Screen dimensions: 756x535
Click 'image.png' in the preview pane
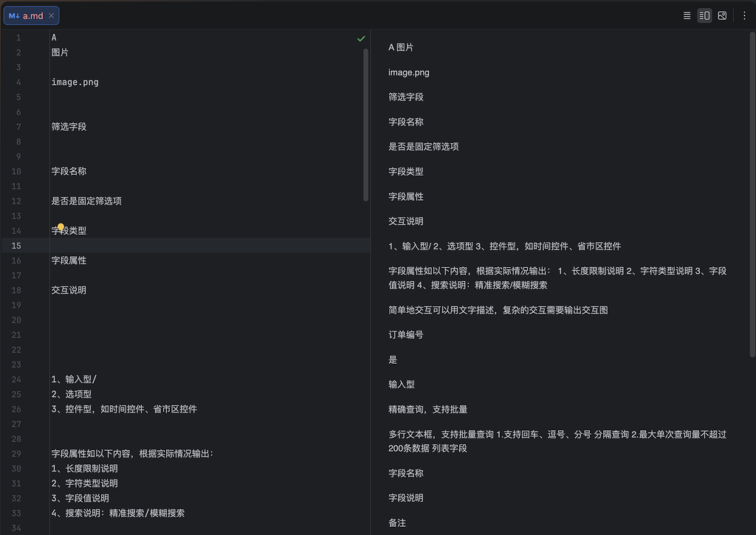coord(409,72)
